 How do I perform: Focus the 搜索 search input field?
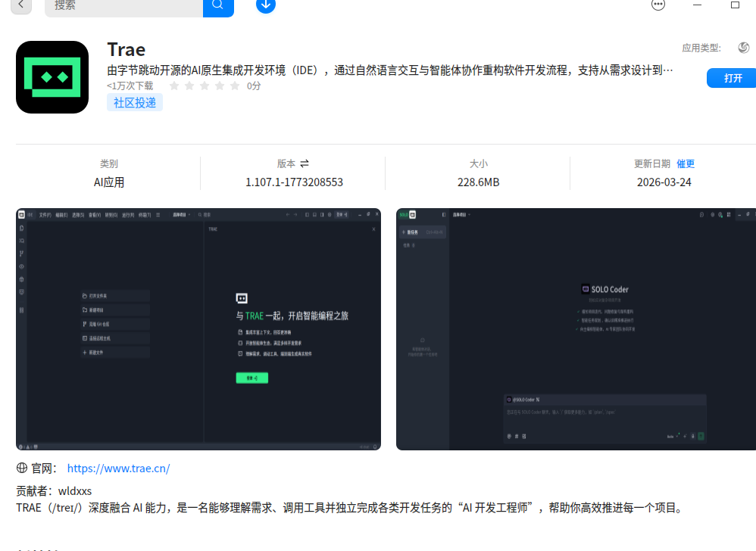click(x=124, y=6)
